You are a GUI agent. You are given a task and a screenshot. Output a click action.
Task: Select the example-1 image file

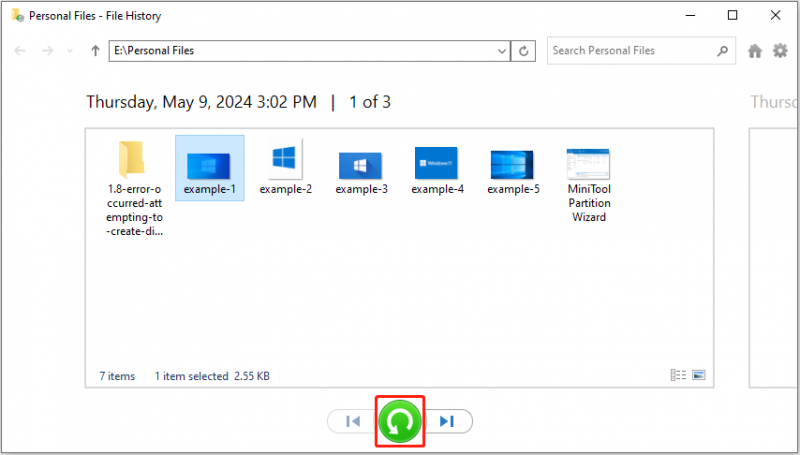[210, 168]
